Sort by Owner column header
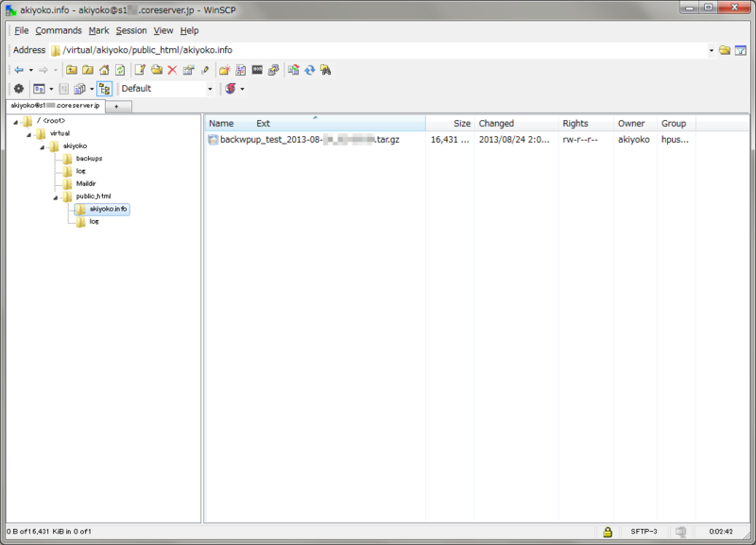This screenshot has height=545, width=756. pyautogui.click(x=635, y=124)
